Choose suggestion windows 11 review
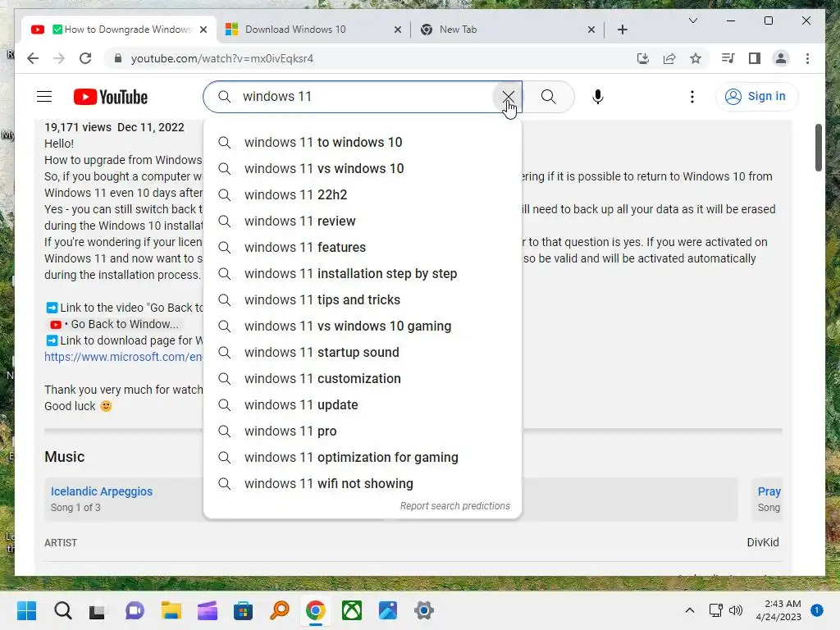The image size is (840, 630). click(x=363, y=221)
